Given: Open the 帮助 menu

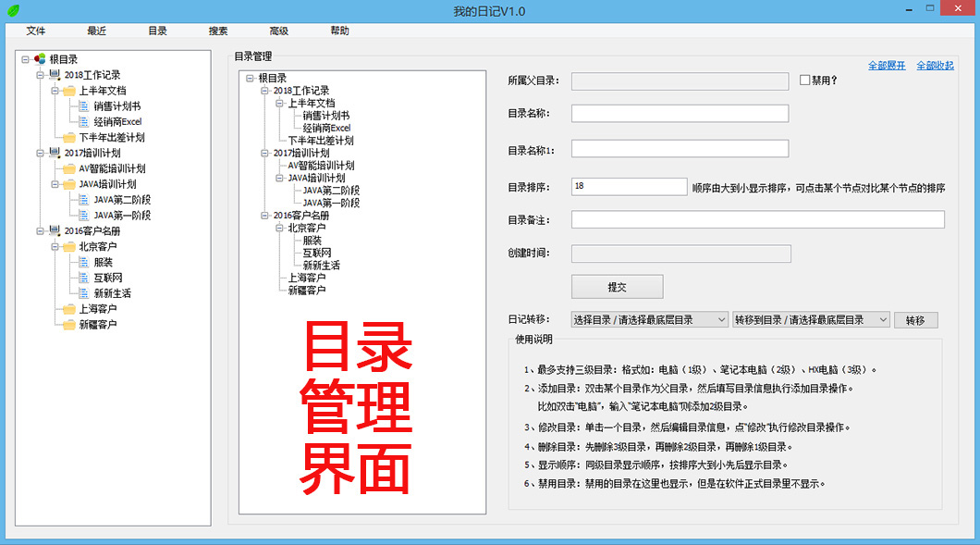Looking at the screenshot, I should coord(339,31).
